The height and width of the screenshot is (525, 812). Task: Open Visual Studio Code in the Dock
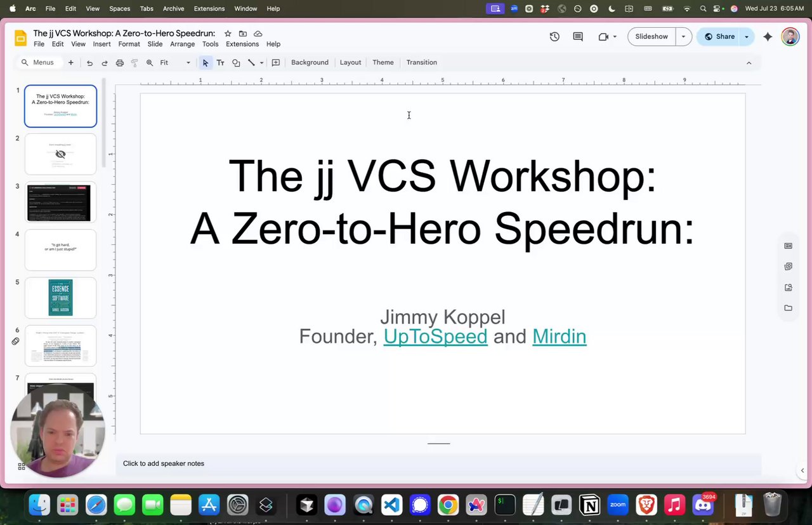click(392, 505)
